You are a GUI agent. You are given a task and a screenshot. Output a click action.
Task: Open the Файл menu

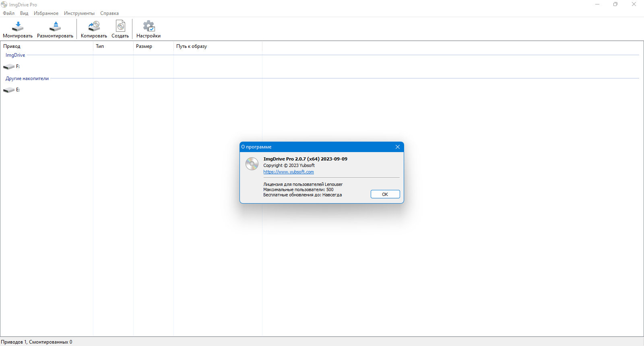tap(8, 13)
